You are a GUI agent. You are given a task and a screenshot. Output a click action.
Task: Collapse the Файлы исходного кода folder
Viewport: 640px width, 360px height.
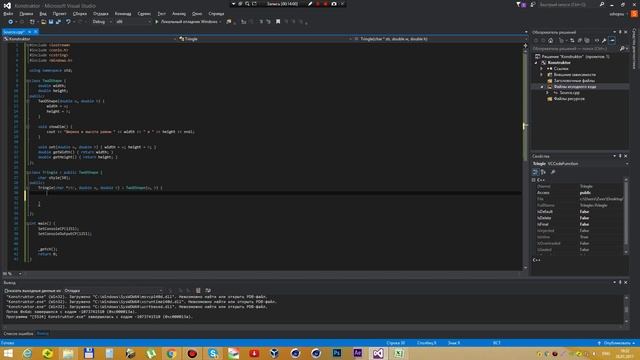pos(542,87)
